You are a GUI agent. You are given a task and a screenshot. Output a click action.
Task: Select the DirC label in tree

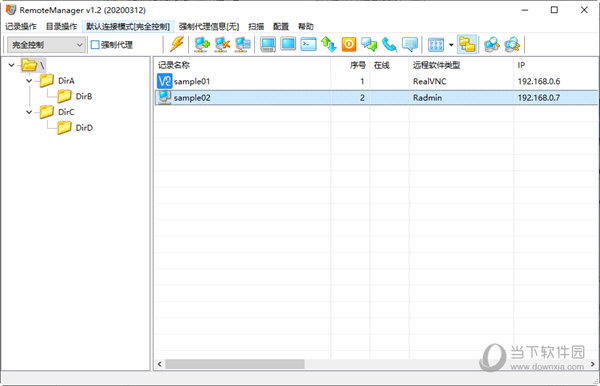[66, 112]
